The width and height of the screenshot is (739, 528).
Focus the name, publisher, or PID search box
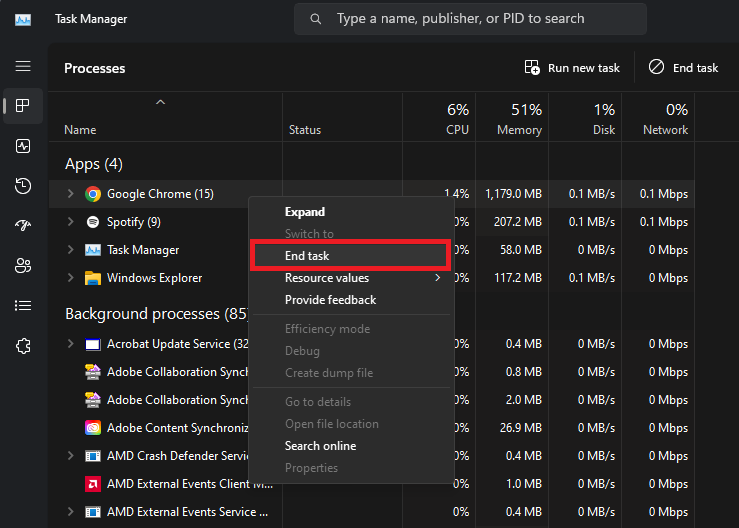470,19
